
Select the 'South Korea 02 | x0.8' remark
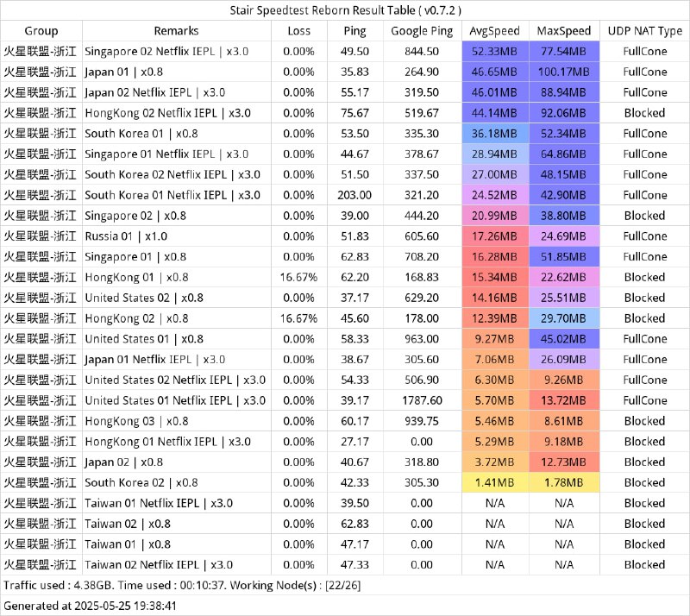pyautogui.click(x=141, y=483)
